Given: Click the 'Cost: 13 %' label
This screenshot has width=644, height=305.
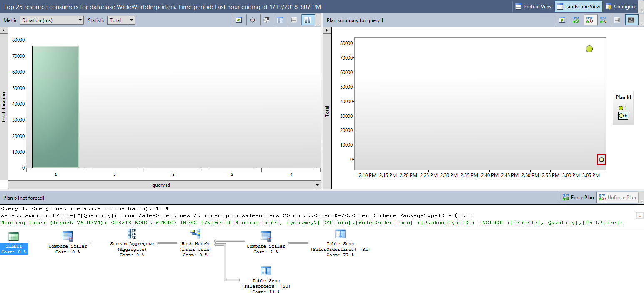Looking at the screenshot, I should tap(266, 292).
